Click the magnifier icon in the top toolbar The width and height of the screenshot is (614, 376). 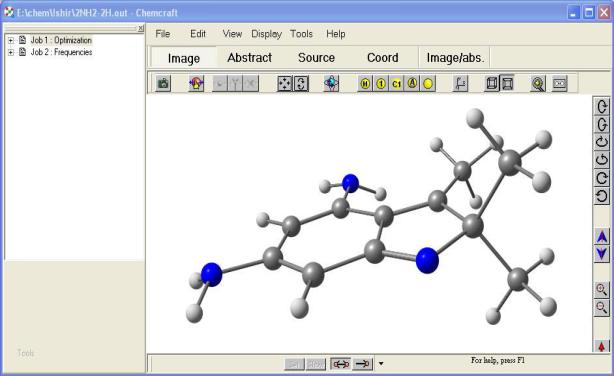[x=538, y=83]
